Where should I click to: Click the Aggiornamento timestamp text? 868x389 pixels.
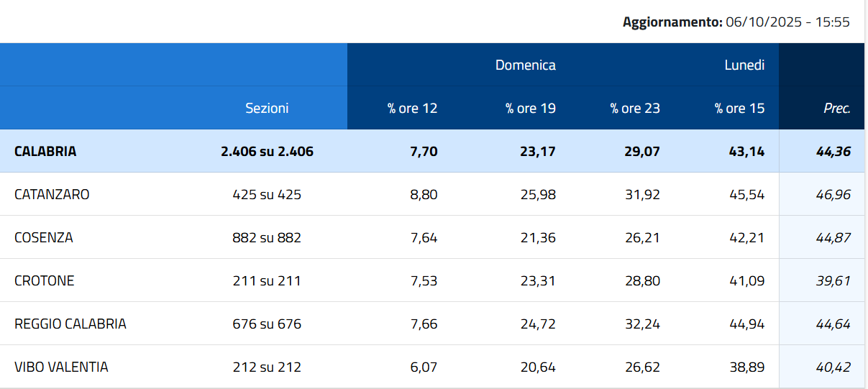pyautogui.click(x=736, y=22)
